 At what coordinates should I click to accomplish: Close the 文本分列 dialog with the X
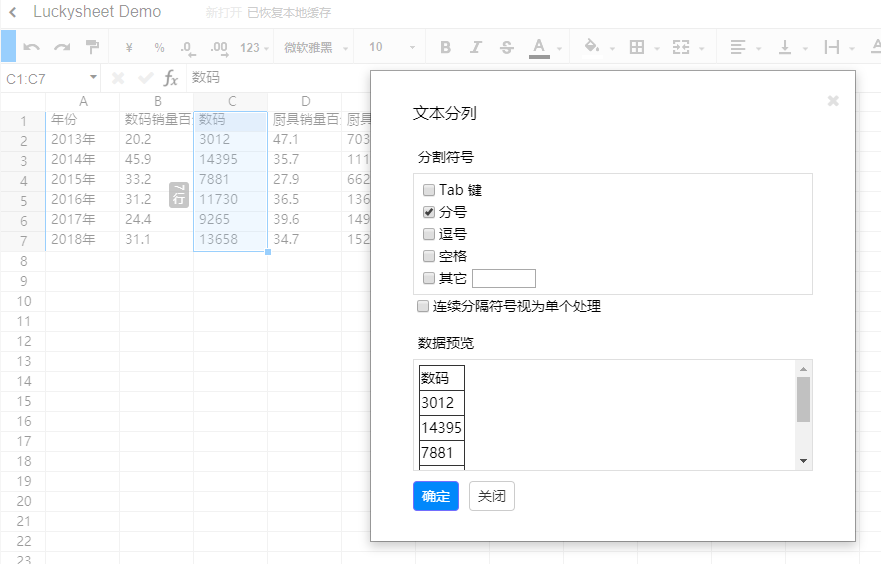point(833,101)
